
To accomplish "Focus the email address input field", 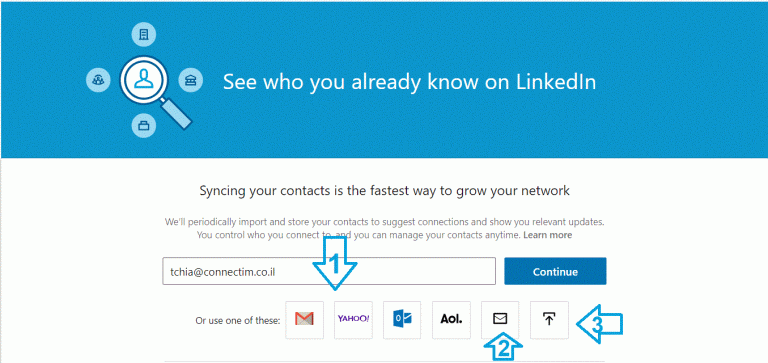I will click(x=329, y=271).
